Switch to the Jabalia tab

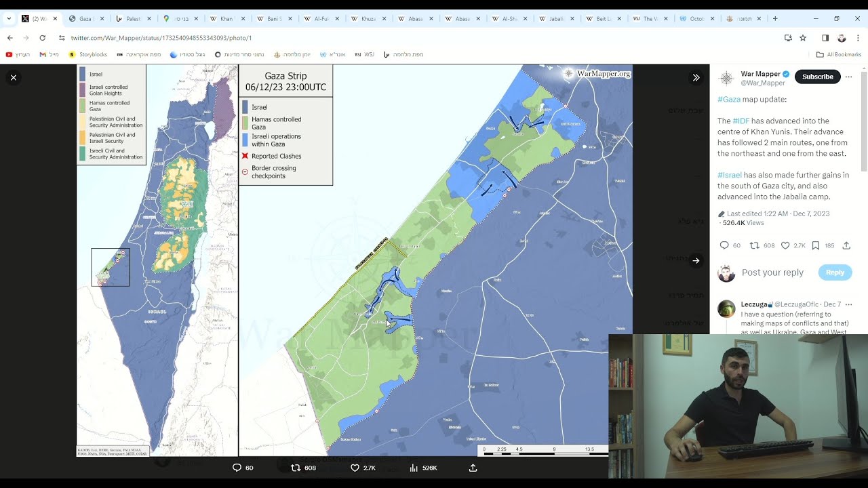pos(556,18)
